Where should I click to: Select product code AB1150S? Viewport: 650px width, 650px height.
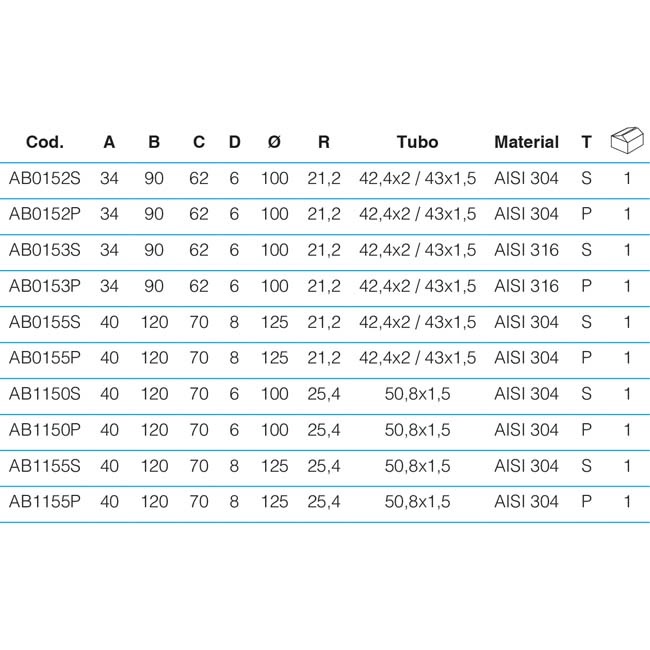click(x=45, y=394)
